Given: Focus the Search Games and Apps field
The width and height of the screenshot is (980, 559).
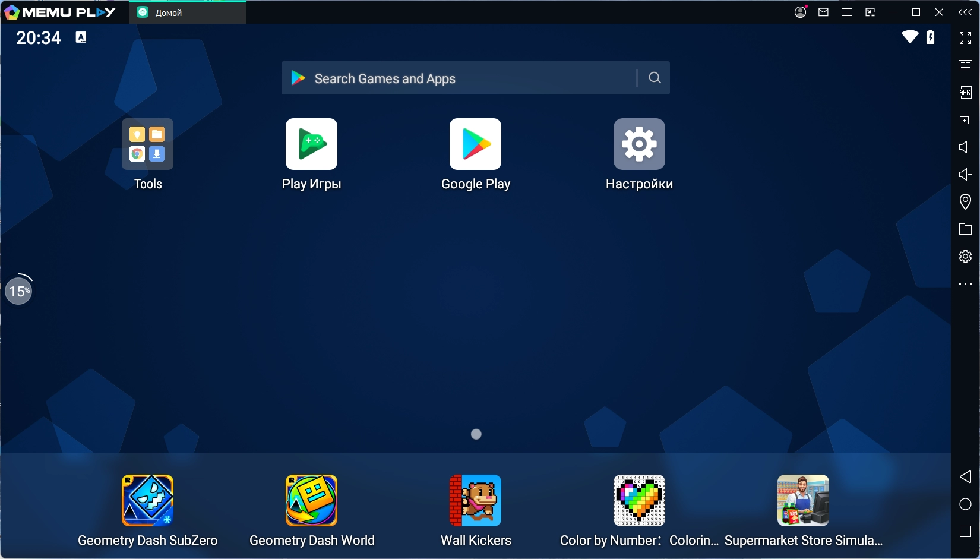Looking at the screenshot, I should [x=476, y=78].
